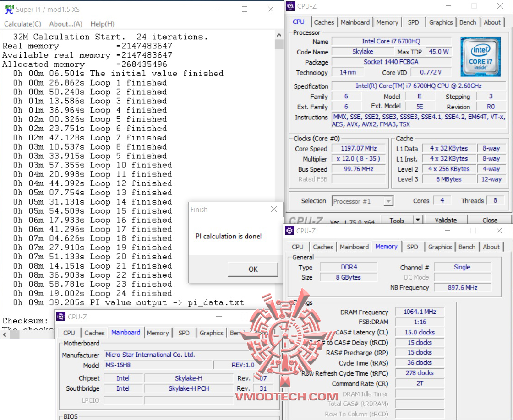Minimize the CPU-Z Memory window
This screenshot has height=420, width=513.
pyautogui.click(x=448, y=231)
